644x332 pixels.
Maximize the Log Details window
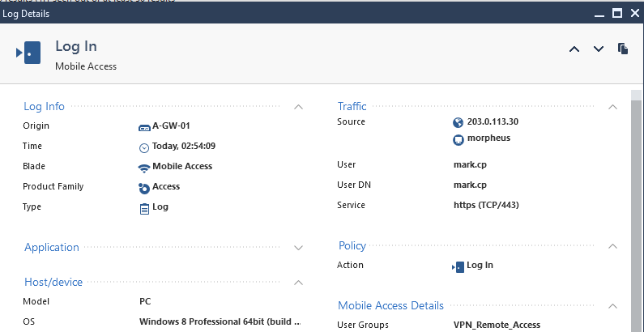click(x=616, y=13)
